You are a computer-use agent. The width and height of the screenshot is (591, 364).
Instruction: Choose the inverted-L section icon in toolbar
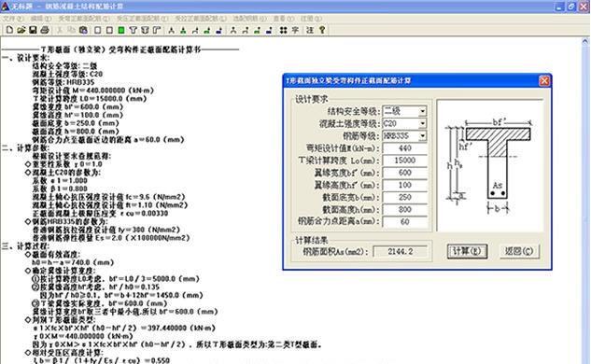click(x=157, y=30)
